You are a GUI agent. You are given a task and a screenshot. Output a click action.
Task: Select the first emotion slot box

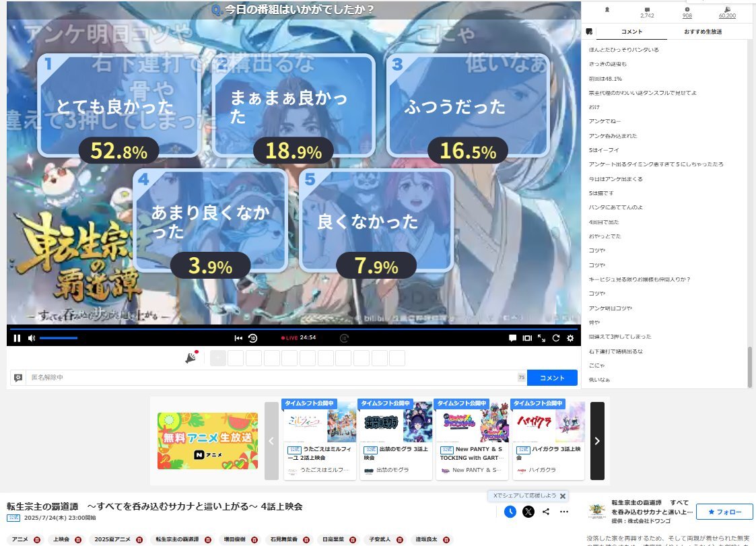[x=218, y=358]
